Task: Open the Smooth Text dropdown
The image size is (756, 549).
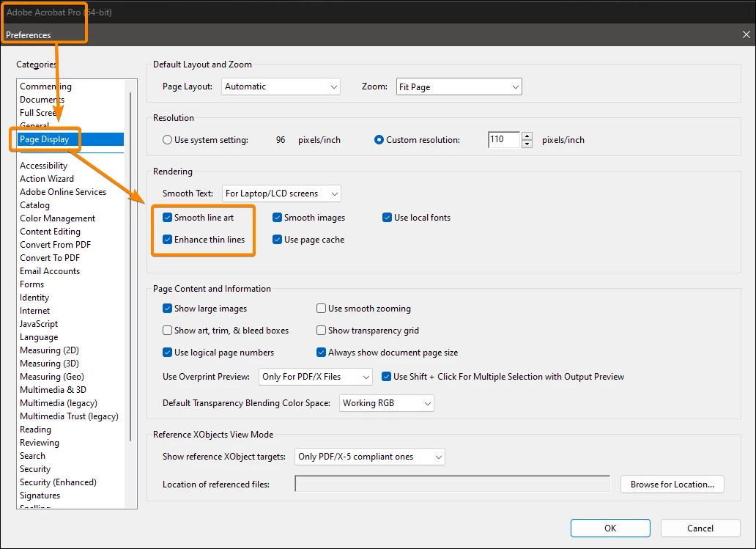Action: click(x=281, y=194)
